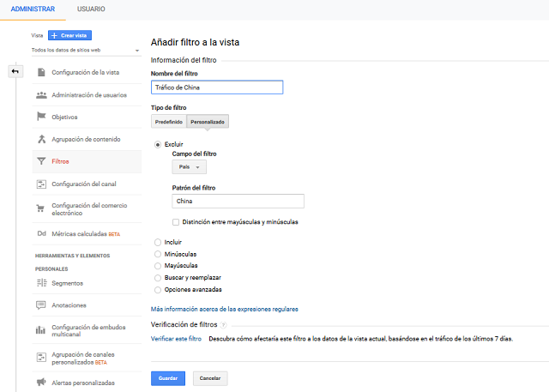Open filter verification help question mark
Viewport: 549px width, 392px height.
point(224,325)
